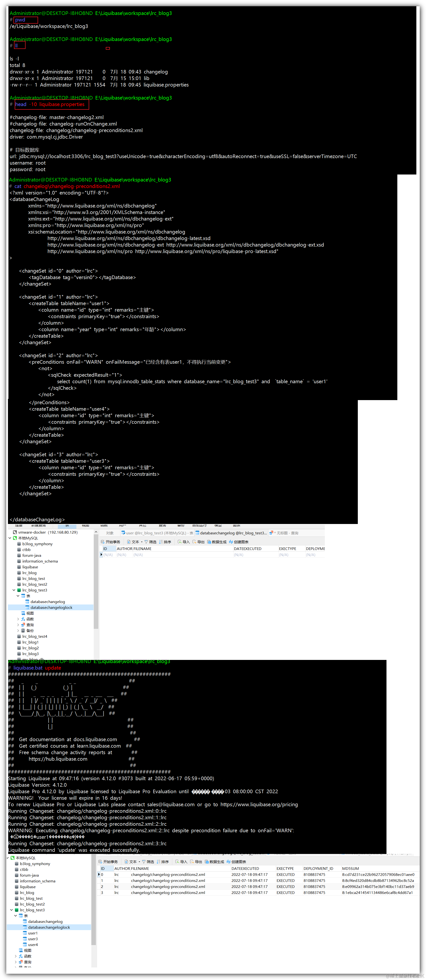This screenshot has height=980, width=426.
Task: Select b3log_symphony database in upper tree
Action: pyautogui.click(x=35, y=544)
